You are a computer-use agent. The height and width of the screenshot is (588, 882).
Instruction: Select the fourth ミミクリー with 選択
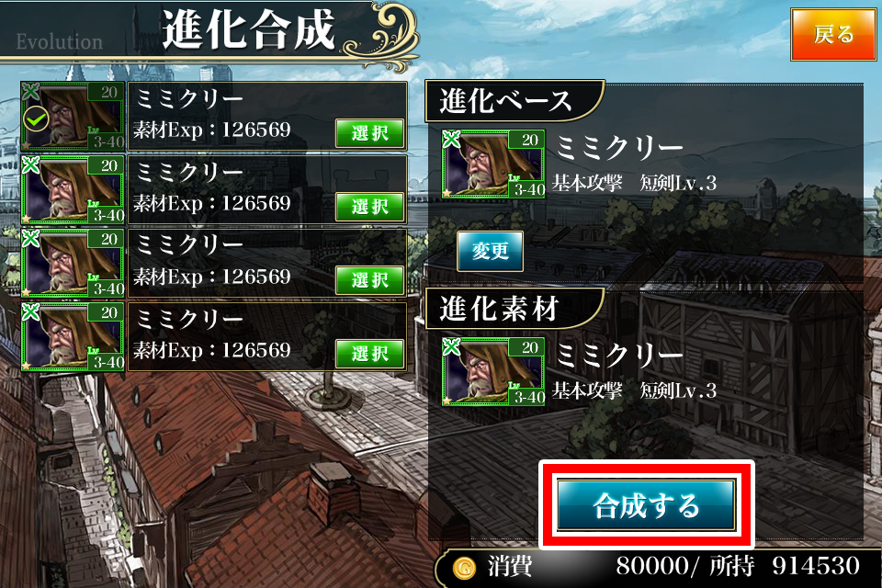[x=370, y=354]
